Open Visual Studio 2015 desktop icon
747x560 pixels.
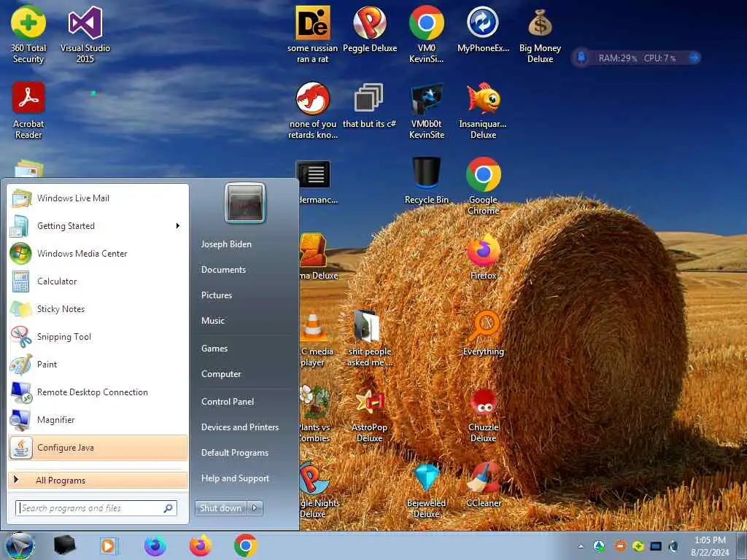[x=85, y=34]
